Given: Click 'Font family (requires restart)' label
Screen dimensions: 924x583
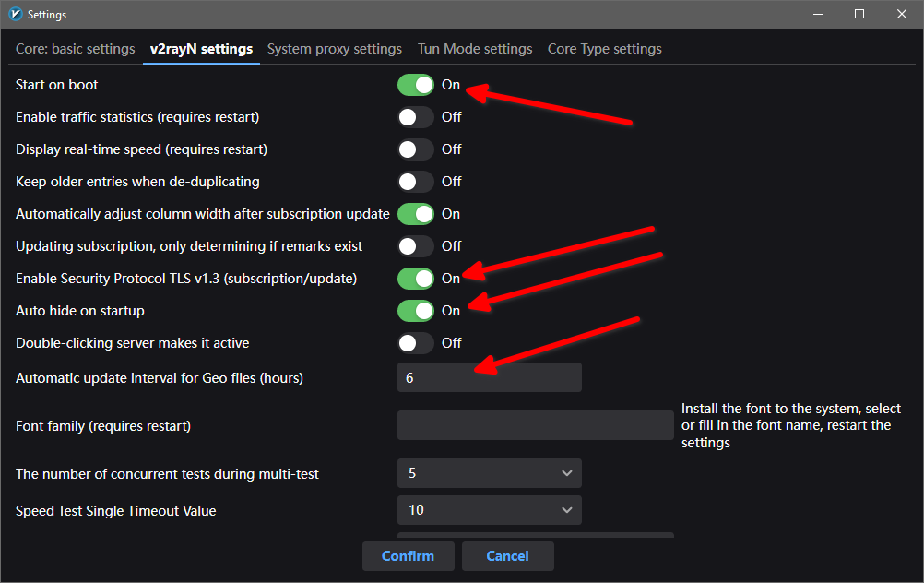Looking at the screenshot, I should pos(103,425).
